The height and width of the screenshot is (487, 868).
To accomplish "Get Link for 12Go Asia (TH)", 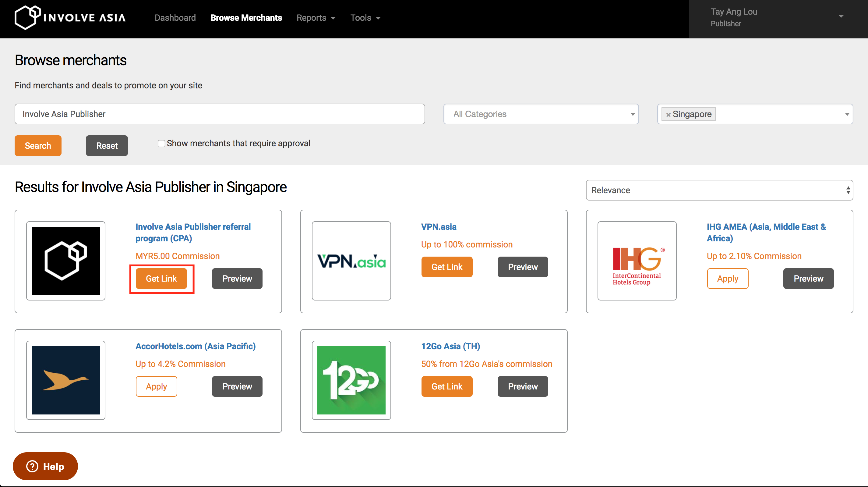I will click(447, 386).
